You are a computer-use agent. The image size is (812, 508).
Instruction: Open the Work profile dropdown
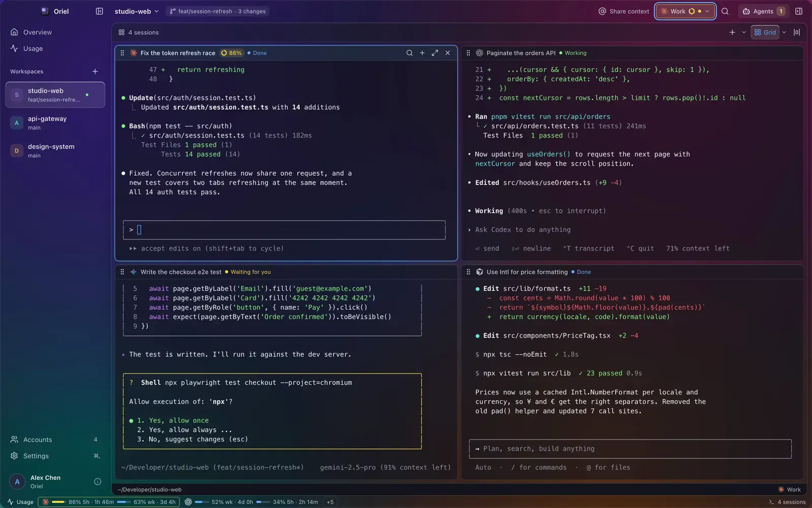(x=686, y=11)
